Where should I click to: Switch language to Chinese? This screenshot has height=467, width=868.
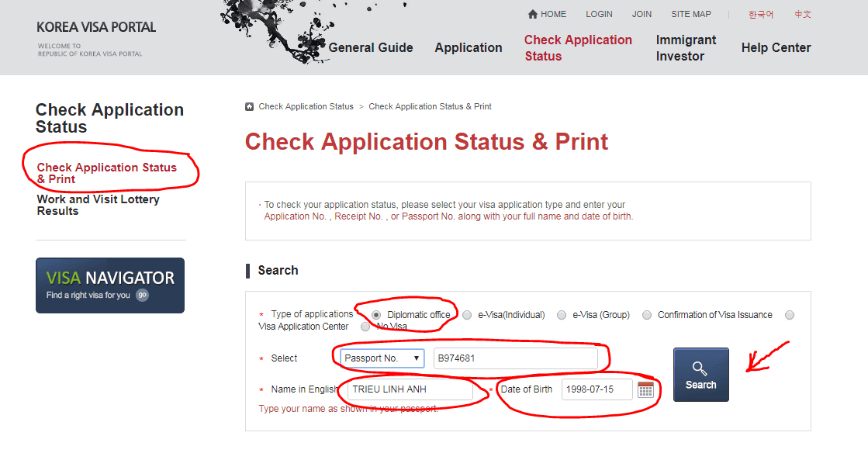[803, 15]
